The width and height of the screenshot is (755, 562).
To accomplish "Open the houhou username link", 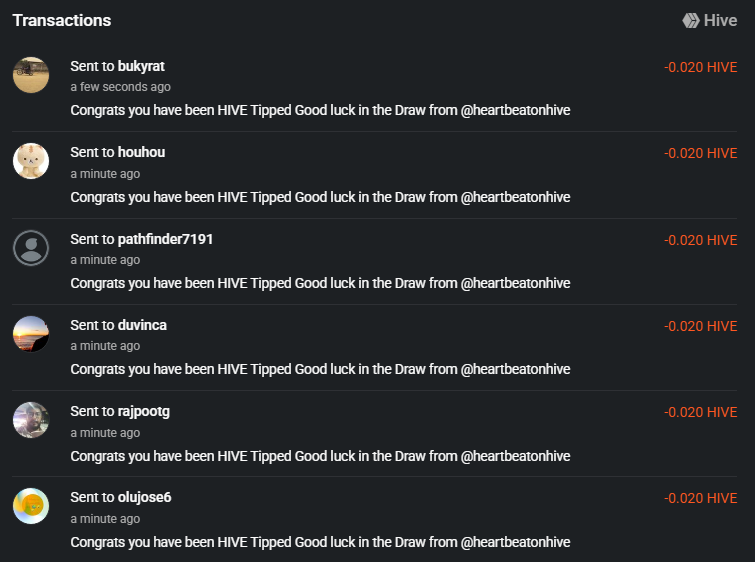I will point(141,152).
